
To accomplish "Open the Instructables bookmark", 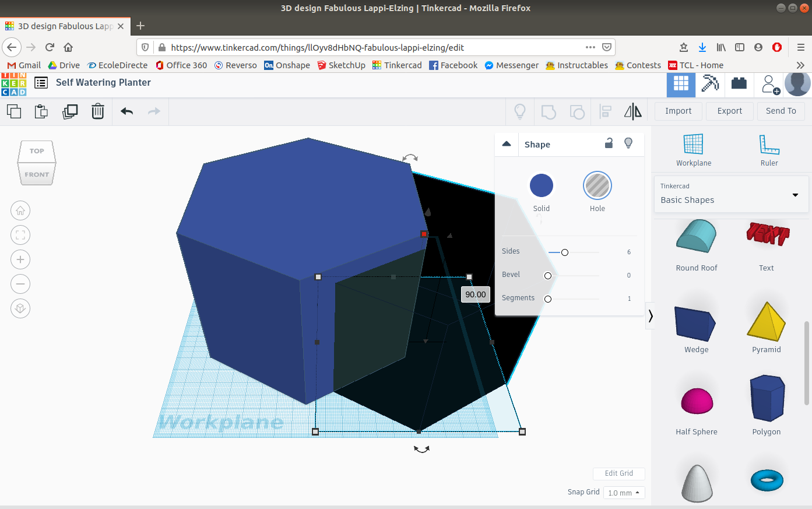I will tap(577, 65).
